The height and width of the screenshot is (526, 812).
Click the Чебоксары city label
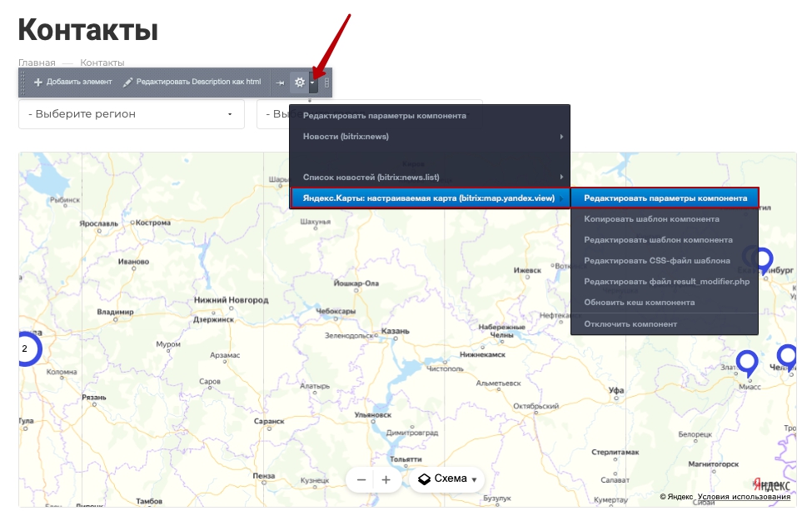point(336,311)
